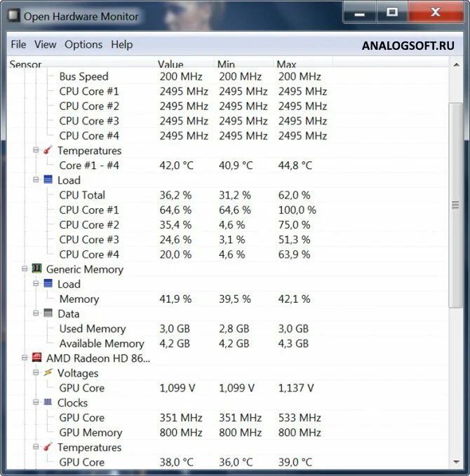Click the blue Load icon under Generic Memory

click(48, 283)
